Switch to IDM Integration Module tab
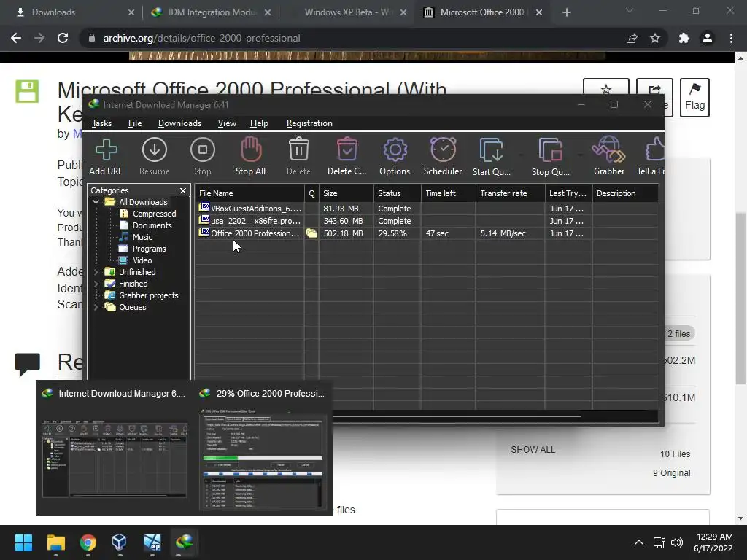 (x=209, y=12)
